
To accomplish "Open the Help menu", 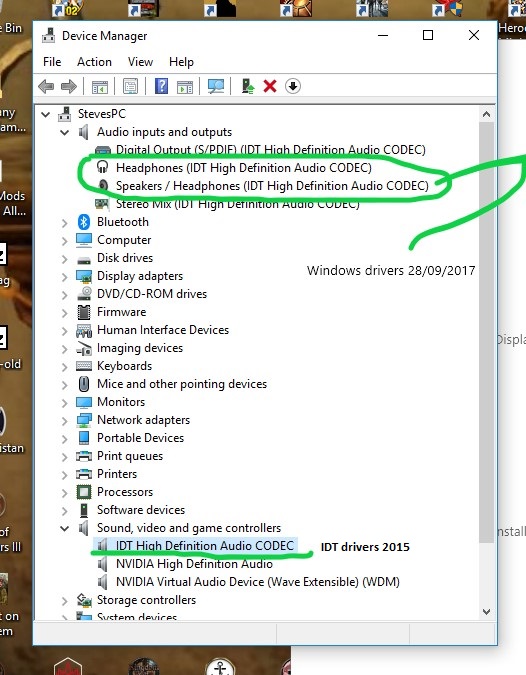I will (181, 62).
